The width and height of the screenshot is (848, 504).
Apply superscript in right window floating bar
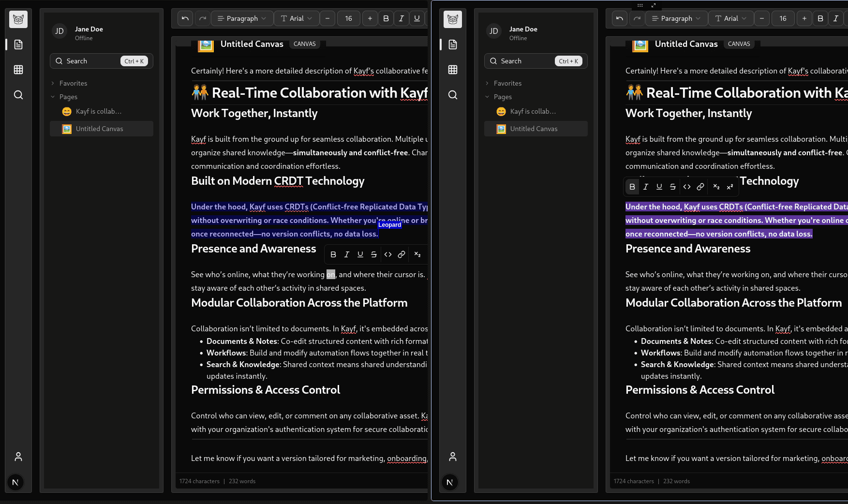tap(730, 187)
